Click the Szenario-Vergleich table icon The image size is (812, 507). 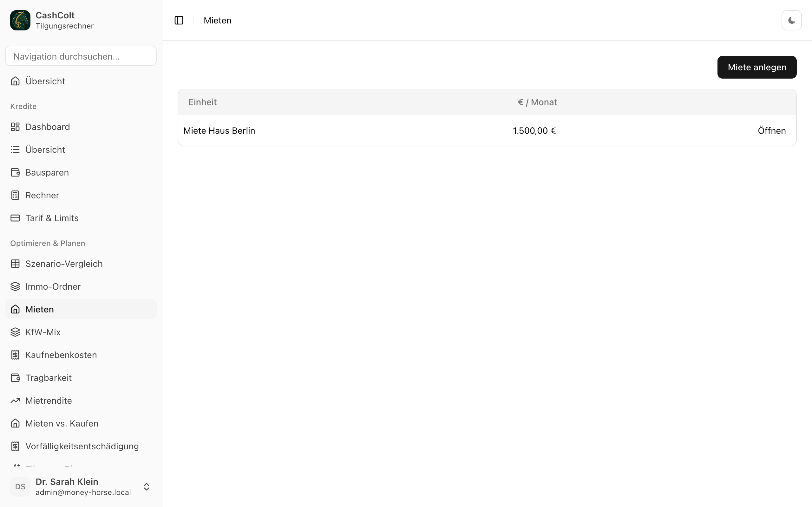pyautogui.click(x=15, y=264)
